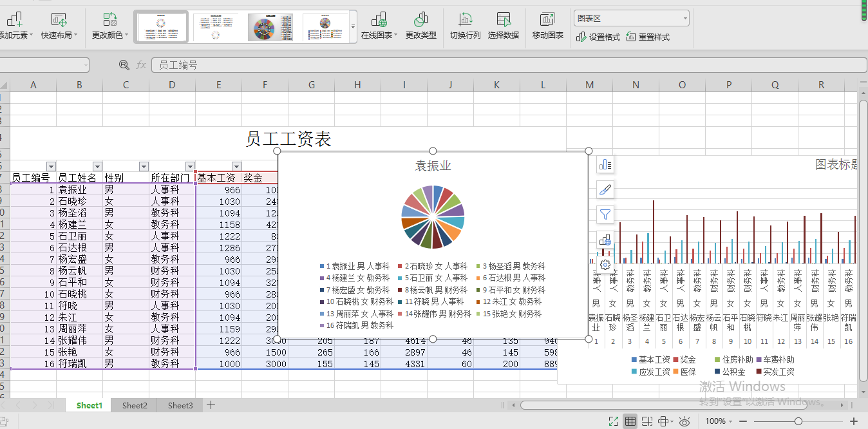The image size is (868, 429).
Task: Click Format Selection (设置格式)
Action: [598, 37]
